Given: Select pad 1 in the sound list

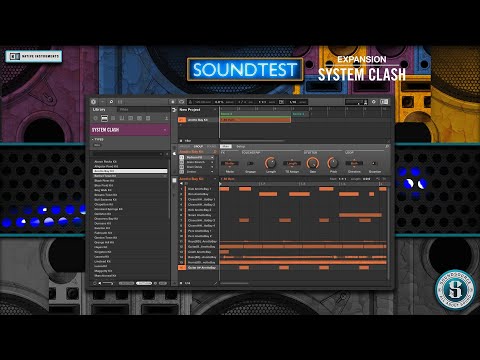Looking at the screenshot, I should (x=198, y=189).
